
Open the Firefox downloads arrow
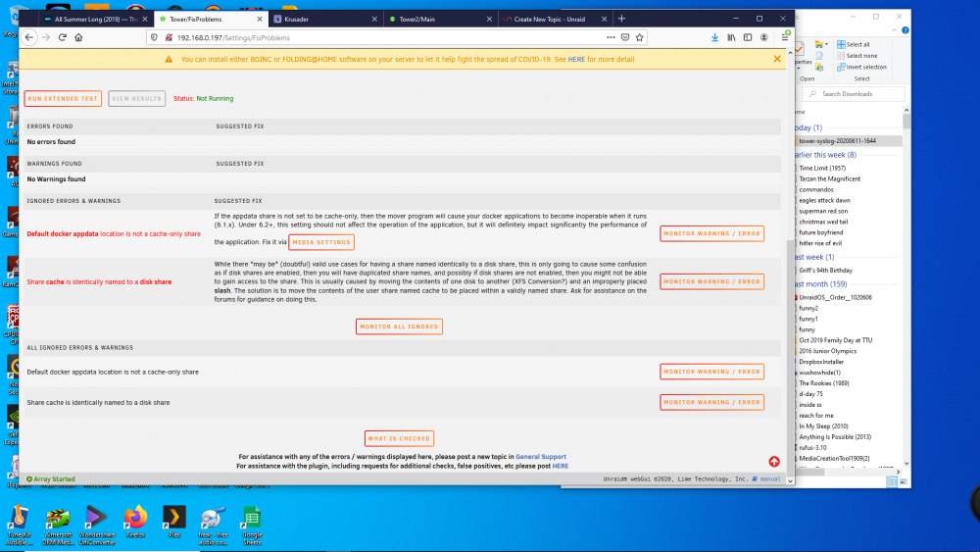pyautogui.click(x=715, y=37)
